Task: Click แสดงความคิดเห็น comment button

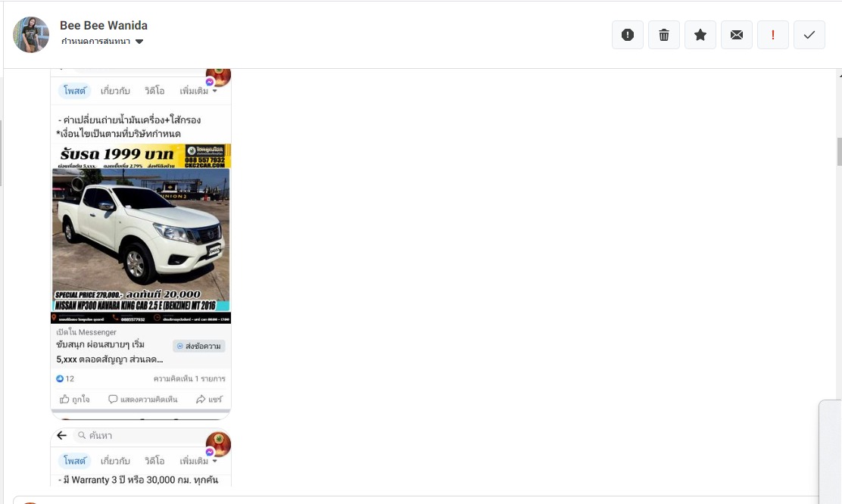Action: [143, 400]
